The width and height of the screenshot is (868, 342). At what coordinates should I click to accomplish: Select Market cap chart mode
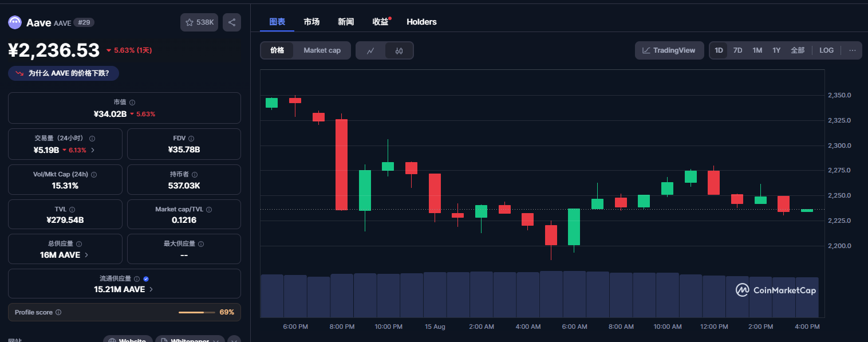tap(322, 50)
